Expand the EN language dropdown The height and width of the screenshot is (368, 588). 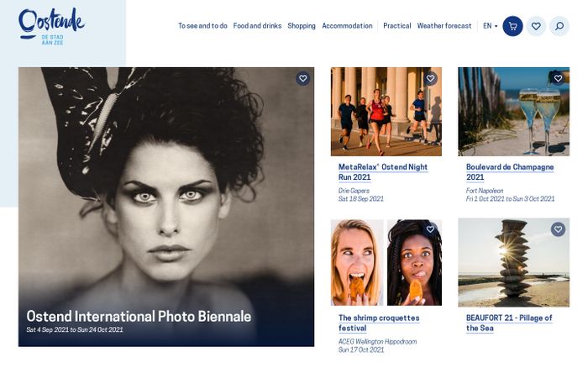point(490,26)
